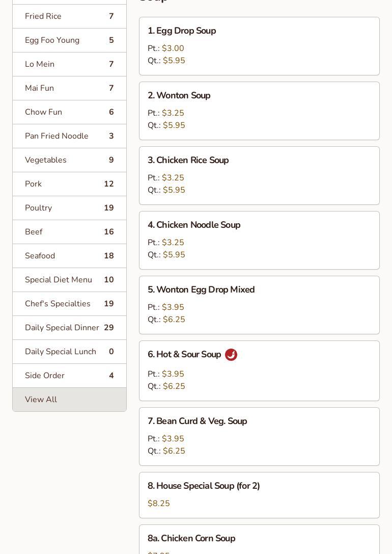
Task: Open the Seafood category
Action: click(x=69, y=256)
